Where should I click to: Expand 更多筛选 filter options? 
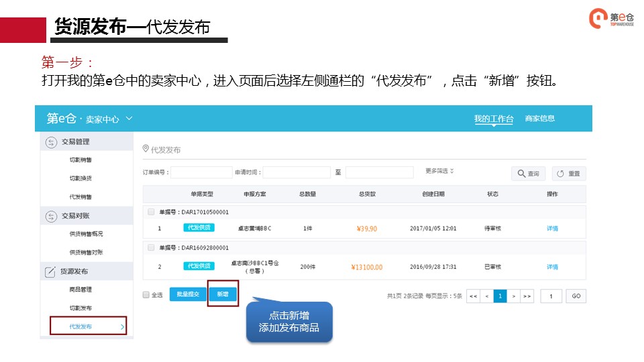point(439,171)
